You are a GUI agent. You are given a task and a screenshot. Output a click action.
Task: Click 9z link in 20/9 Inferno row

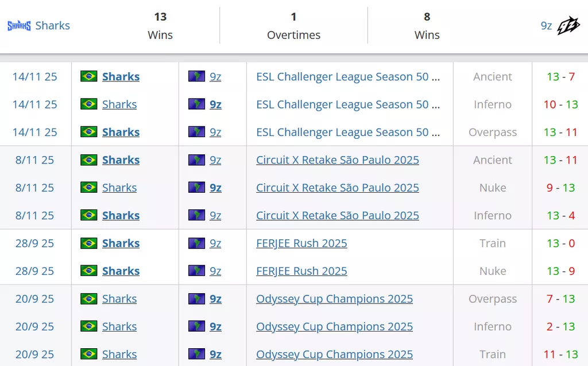click(x=215, y=326)
